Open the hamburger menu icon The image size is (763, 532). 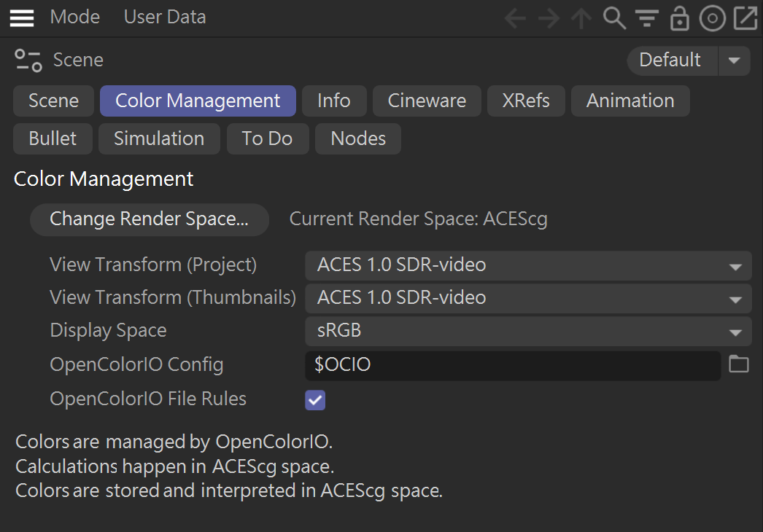tap(22, 17)
